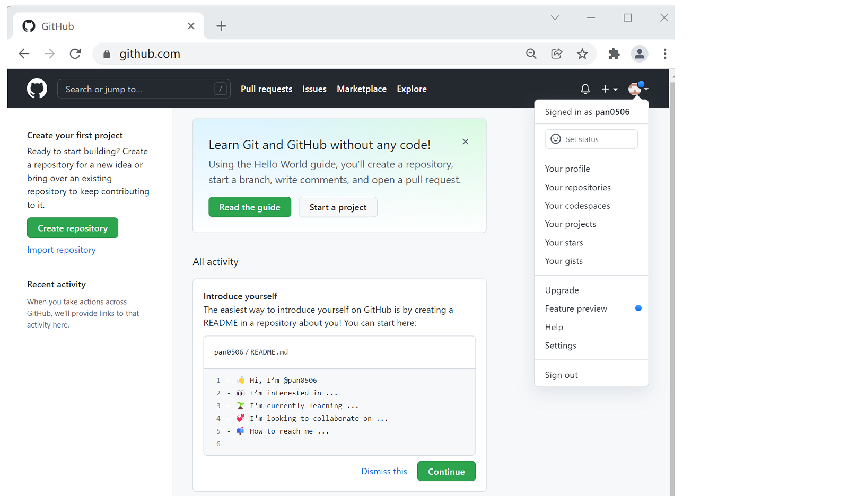849x504 pixels.
Task: Click the GitHub Octocat logo in header
Action: 37,89
